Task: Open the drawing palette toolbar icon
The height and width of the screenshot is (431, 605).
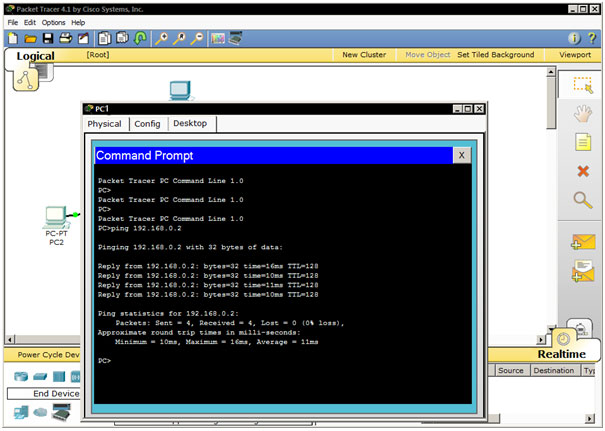Action: 218,39
